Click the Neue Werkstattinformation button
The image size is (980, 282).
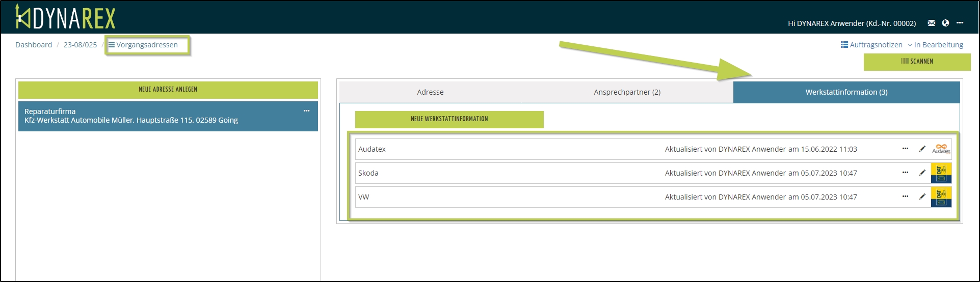(449, 119)
